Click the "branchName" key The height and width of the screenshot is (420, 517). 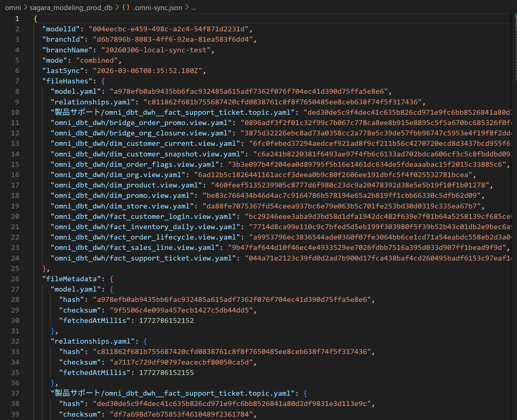click(x=67, y=50)
